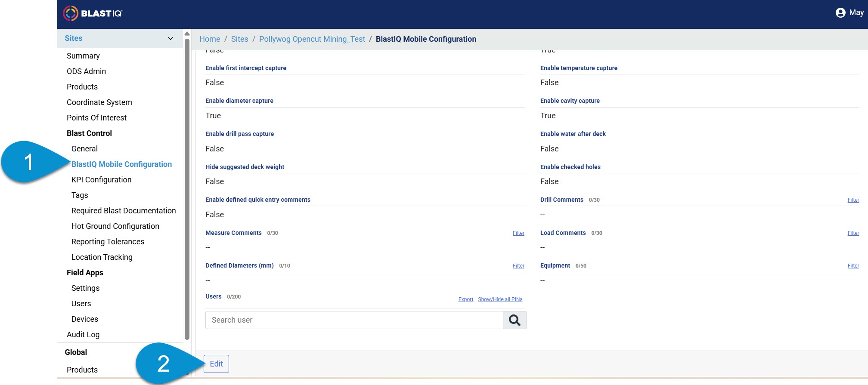Open Tags page
The image size is (868, 385).
[80, 195]
